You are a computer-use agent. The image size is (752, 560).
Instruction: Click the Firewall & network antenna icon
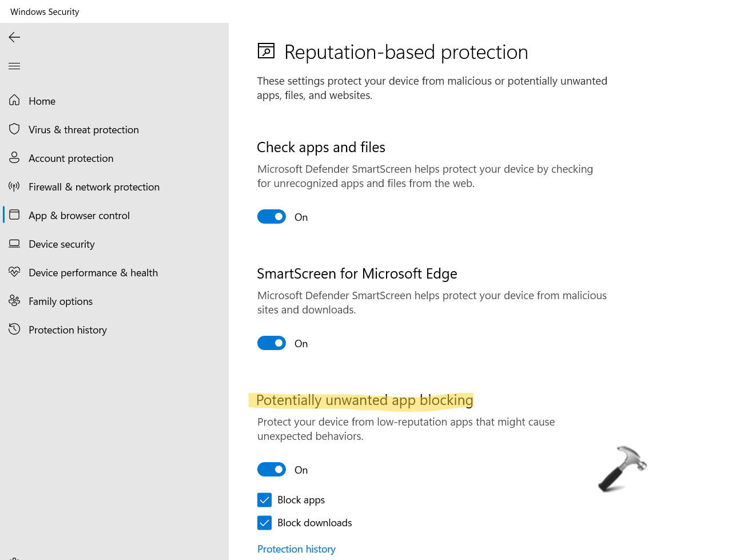14,186
